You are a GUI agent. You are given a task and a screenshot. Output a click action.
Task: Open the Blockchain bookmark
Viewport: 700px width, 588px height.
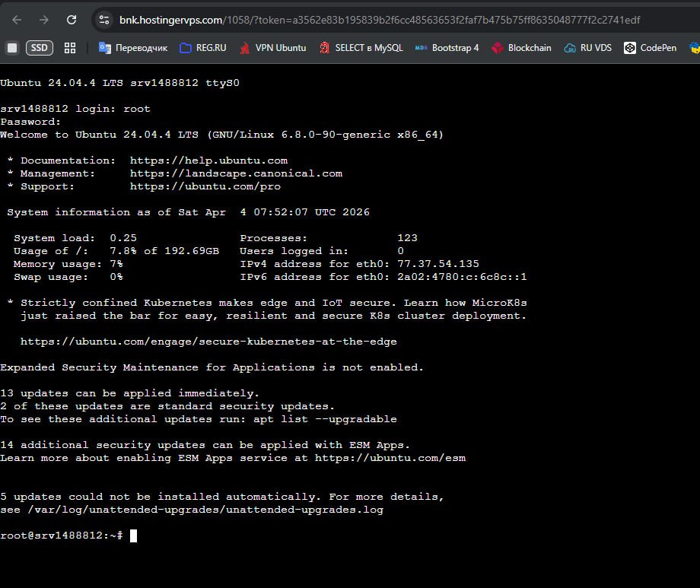tap(521, 48)
